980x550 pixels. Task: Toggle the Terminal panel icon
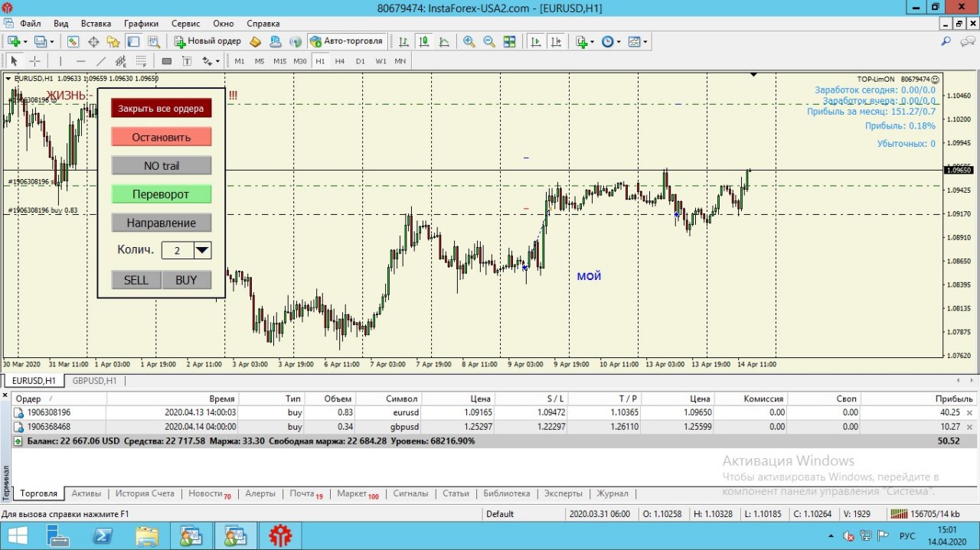pyautogui.click(x=133, y=41)
